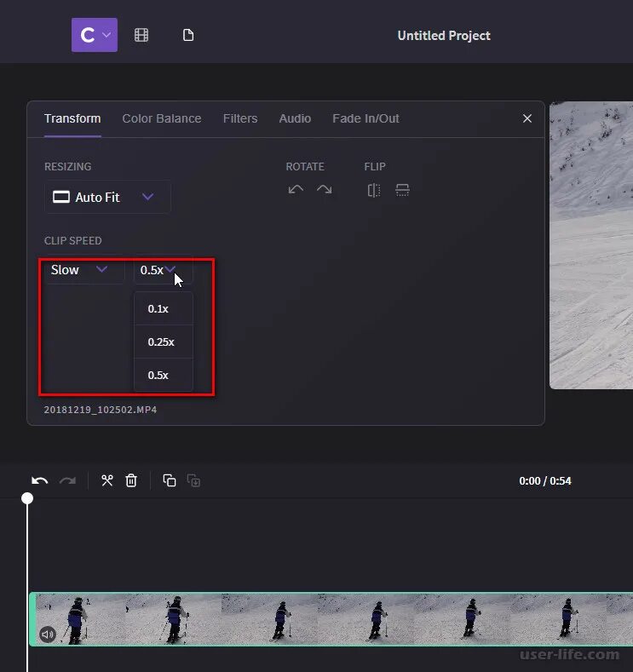Switch to the Transform tab
This screenshot has height=672, width=633.
(72, 118)
